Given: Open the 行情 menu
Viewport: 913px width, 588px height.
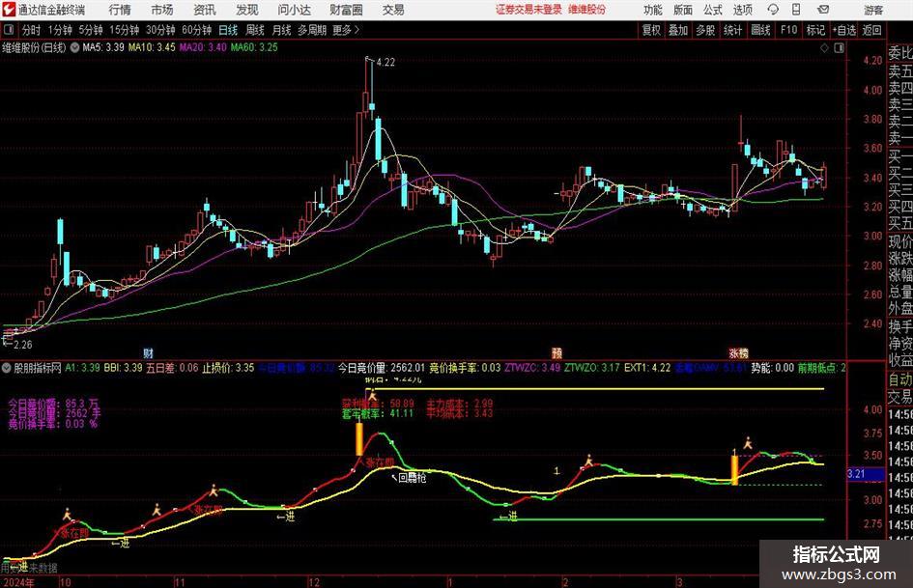Looking at the screenshot, I should pyautogui.click(x=120, y=10).
